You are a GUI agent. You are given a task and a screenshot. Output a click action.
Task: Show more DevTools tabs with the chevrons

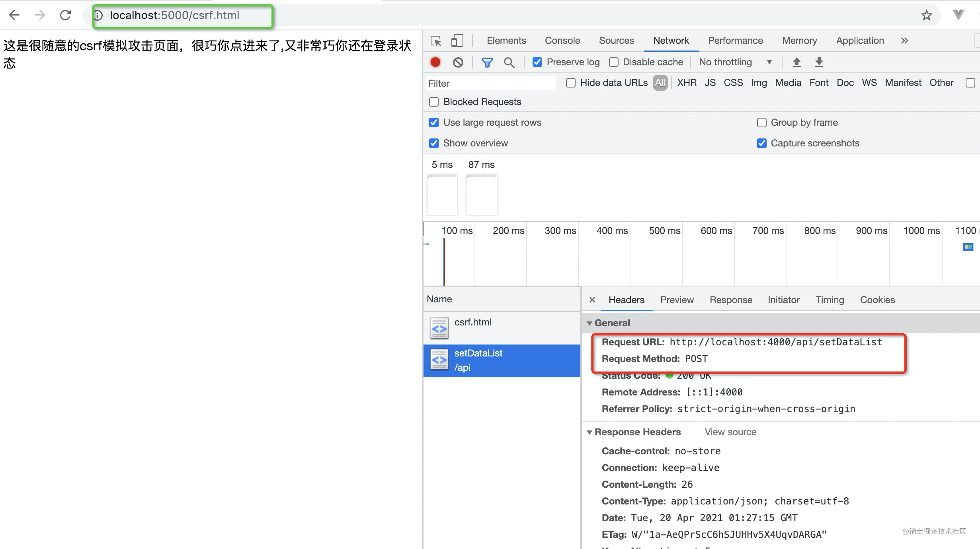[904, 41]
